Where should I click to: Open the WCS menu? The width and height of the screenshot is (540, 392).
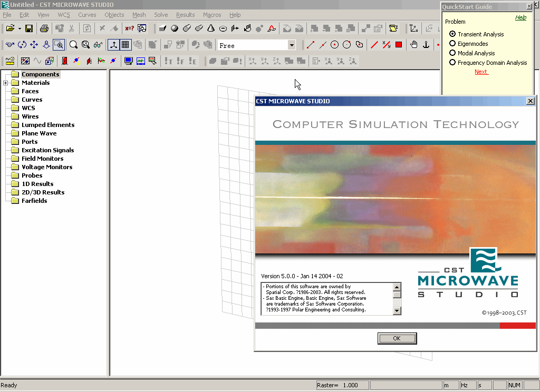[64, 15]
